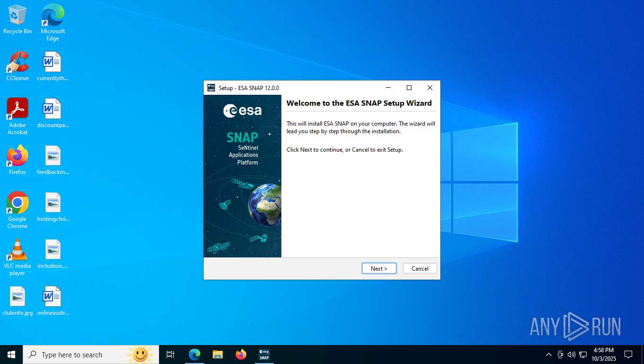This screenshot has height=364, width=644.
Task: Select the includesis... image file icon
Action: point(53,254)
